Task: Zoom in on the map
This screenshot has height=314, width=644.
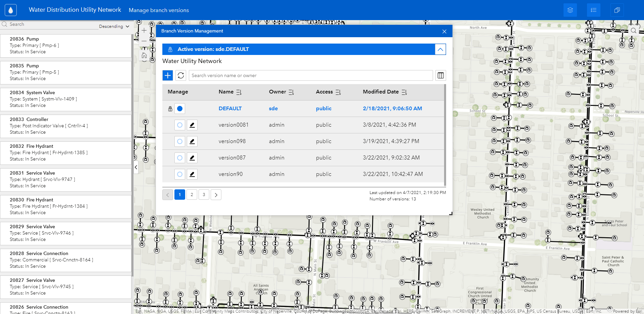Action: pos(144,30)
